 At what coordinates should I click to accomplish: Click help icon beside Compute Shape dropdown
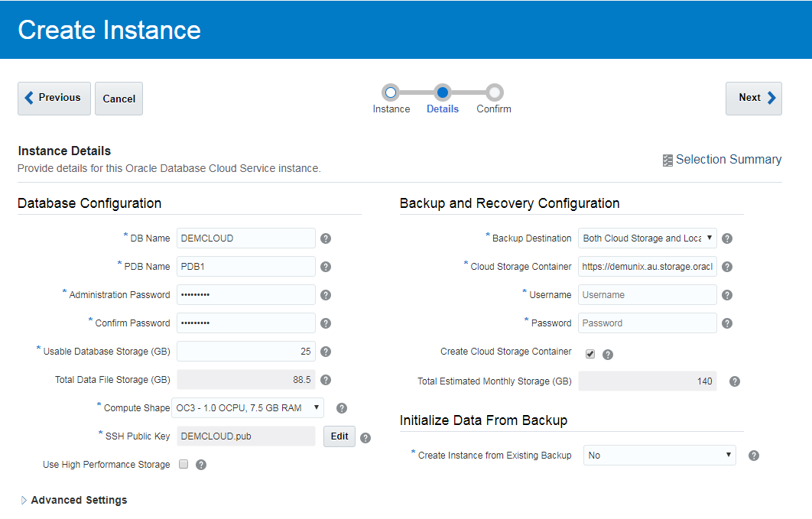(342, 408)
